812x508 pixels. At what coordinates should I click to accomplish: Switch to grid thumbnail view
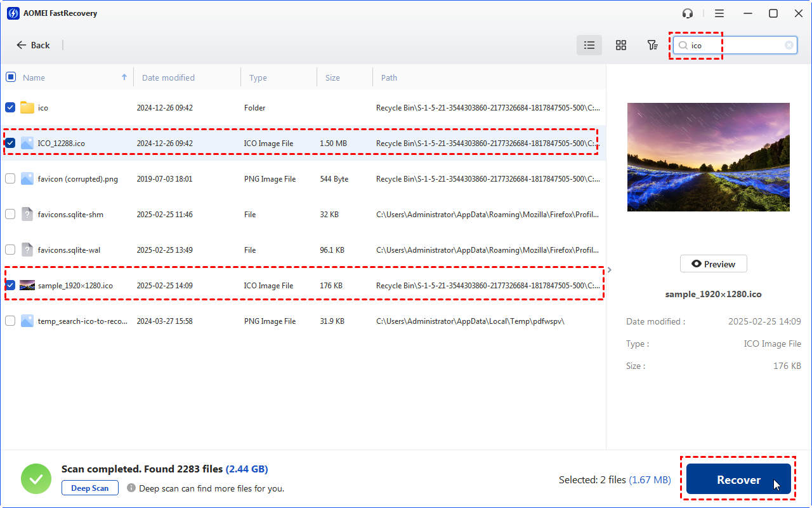pos(621,45)
